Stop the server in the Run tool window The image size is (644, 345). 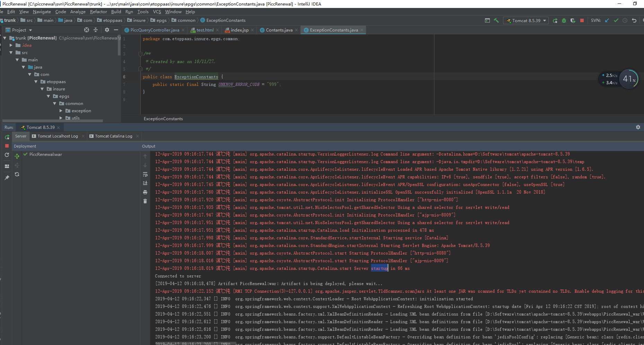pyautogui.click(x=7, y=146)
